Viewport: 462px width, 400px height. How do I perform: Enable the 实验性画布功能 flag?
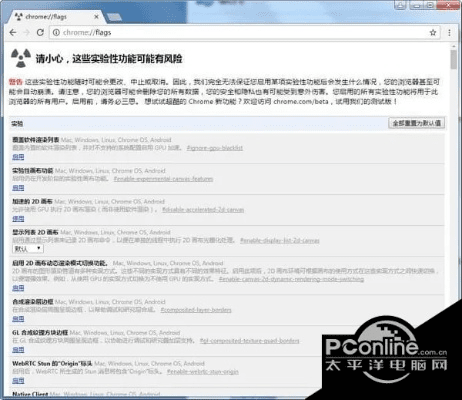[x=18, y=188]
